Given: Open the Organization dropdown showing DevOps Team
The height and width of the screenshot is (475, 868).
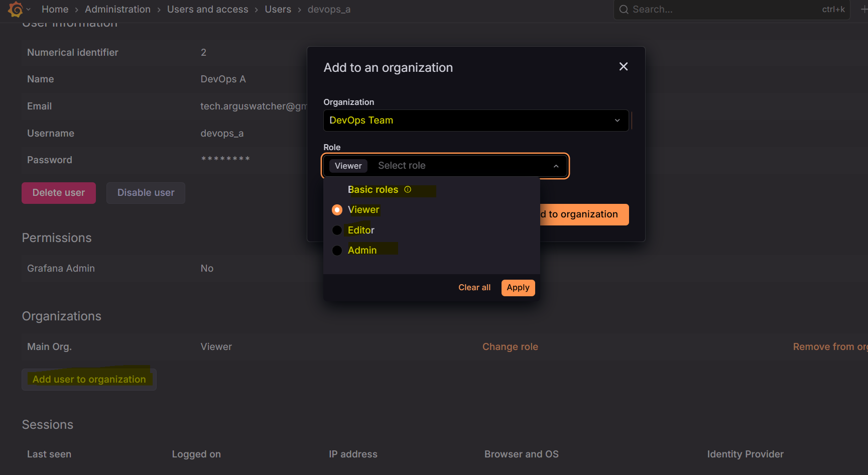Looking at the screenshot, I should pyautogui.click(x=476, y=121).
